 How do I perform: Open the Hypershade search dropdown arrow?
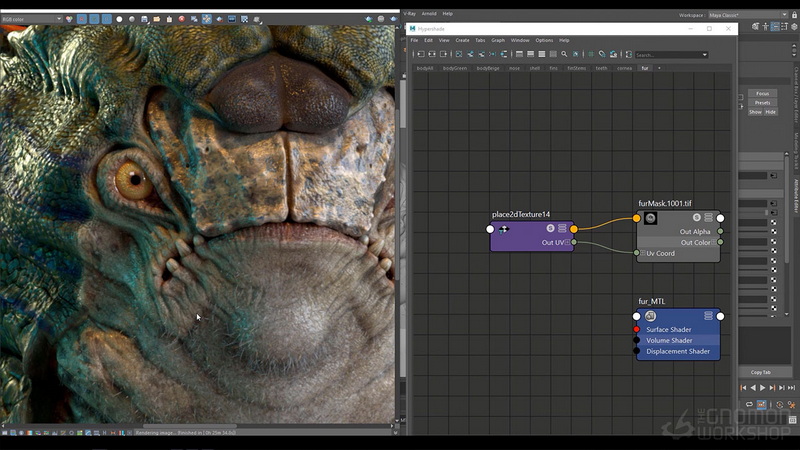pos(705,55)
